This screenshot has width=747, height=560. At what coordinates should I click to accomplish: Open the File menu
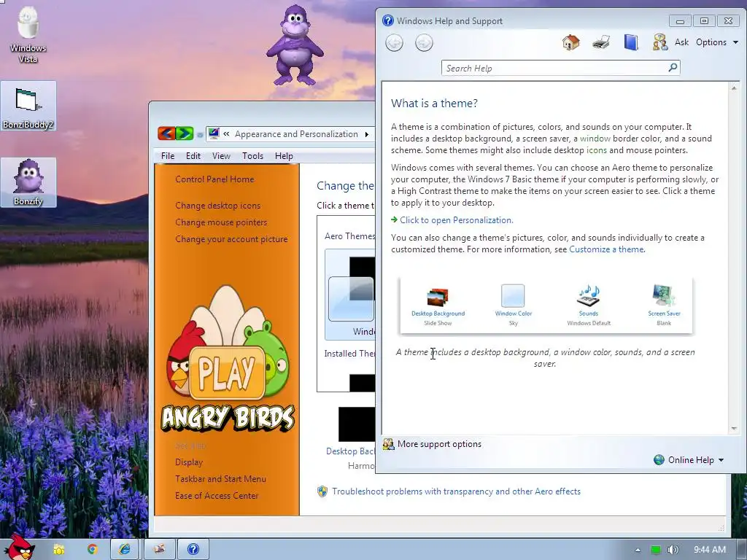(168, 156)
